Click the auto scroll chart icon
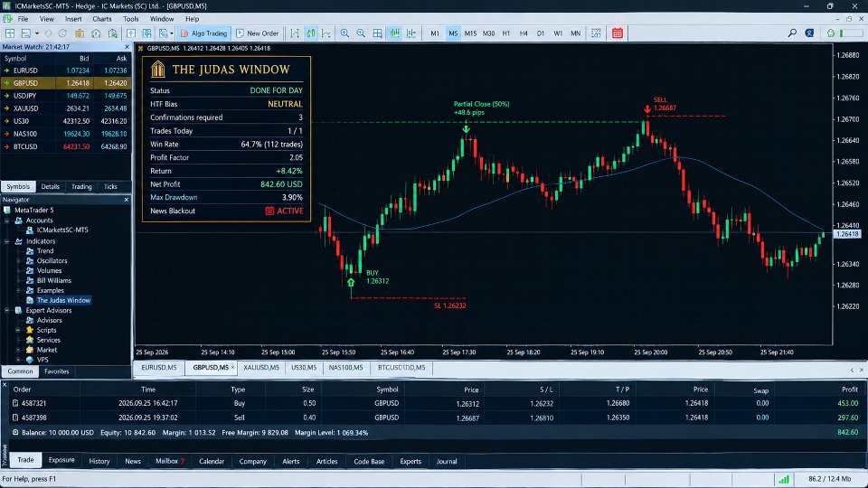 click(x=394, y=33)
